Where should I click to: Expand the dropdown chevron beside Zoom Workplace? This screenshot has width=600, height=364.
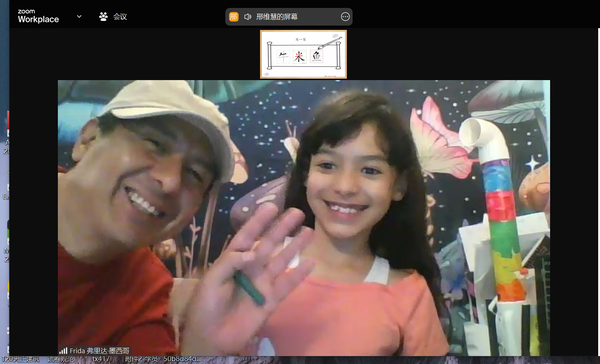point(79,16)
